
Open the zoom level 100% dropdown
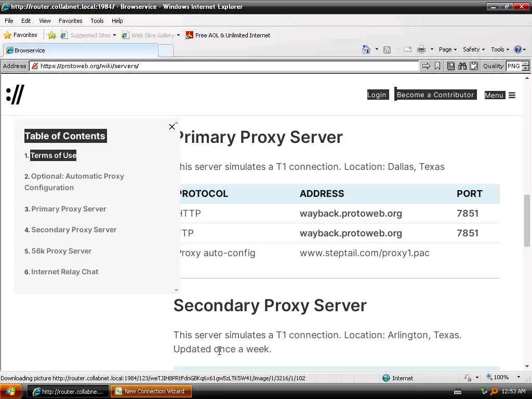click(x=518, y=377)
